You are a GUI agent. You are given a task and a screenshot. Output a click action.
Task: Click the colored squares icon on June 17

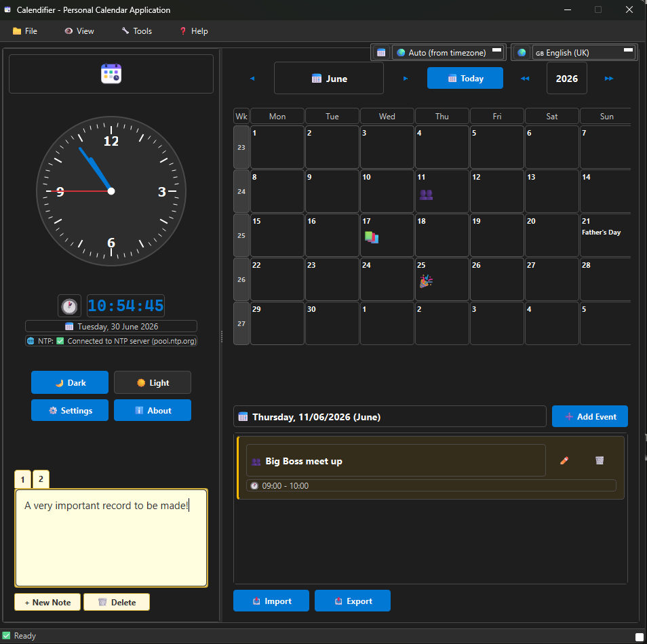coord(372,237)
